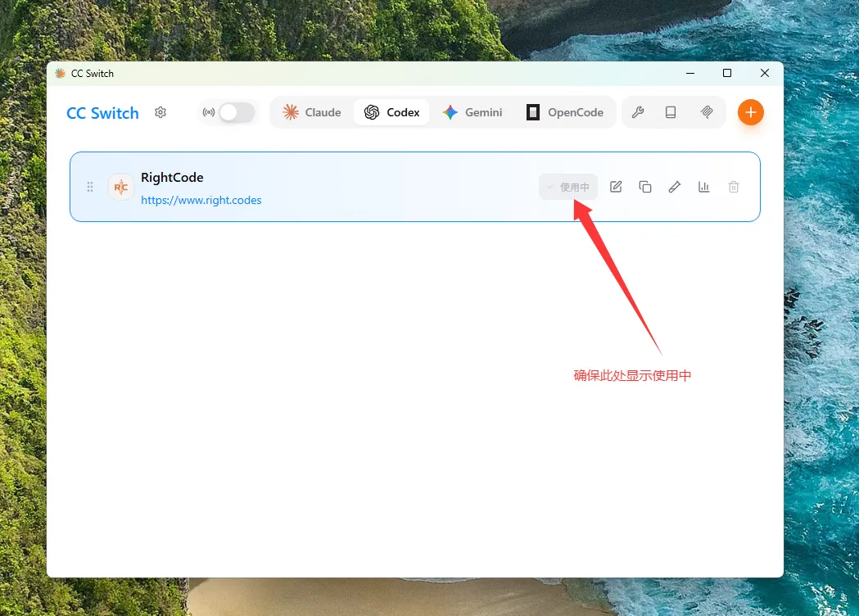The image size is (859, 616).
Task: Duplicate the RightCode provider
Action: point(645,187)
